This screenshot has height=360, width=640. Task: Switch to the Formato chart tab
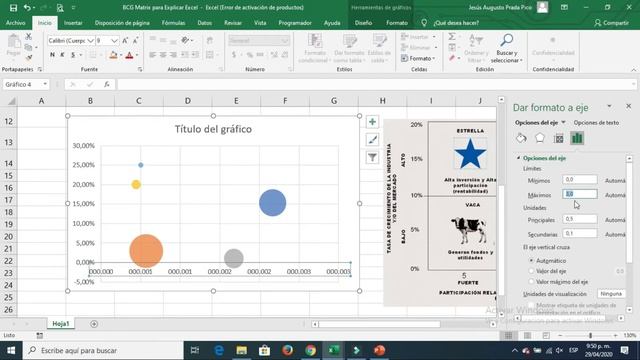(x=397, y=23)
